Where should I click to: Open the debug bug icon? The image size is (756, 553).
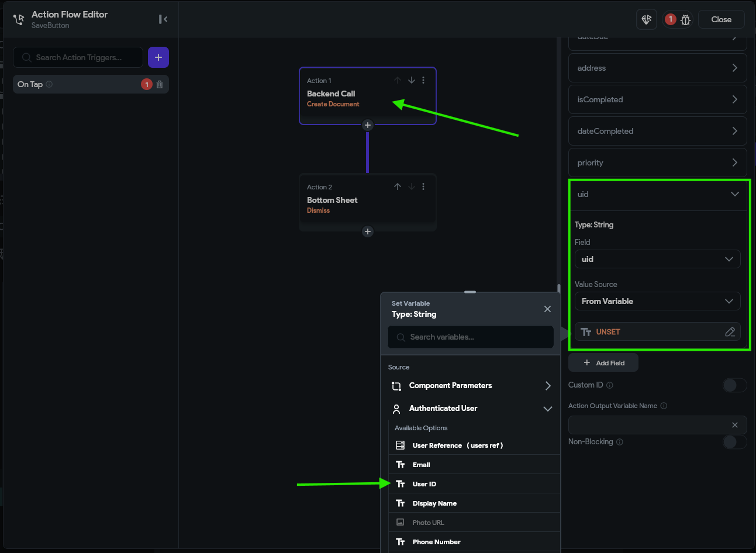(686, 20)
